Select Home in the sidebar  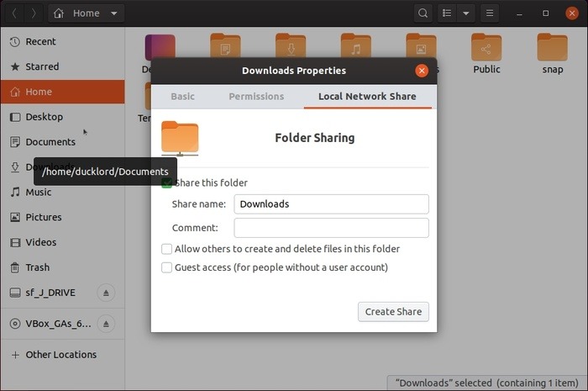coord(63,92)
